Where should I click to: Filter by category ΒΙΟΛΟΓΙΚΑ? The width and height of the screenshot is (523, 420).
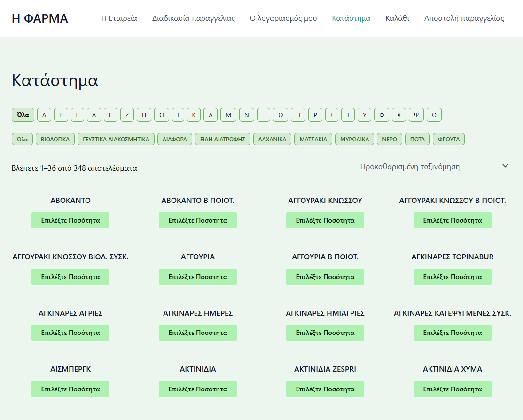point(55,139)
